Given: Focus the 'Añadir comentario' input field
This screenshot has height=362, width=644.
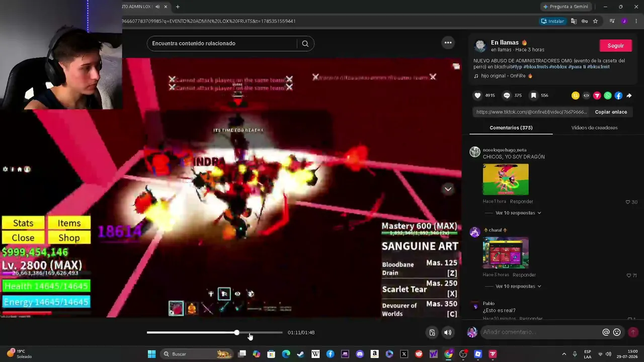Looking at the screenshot, I should 541,332.
